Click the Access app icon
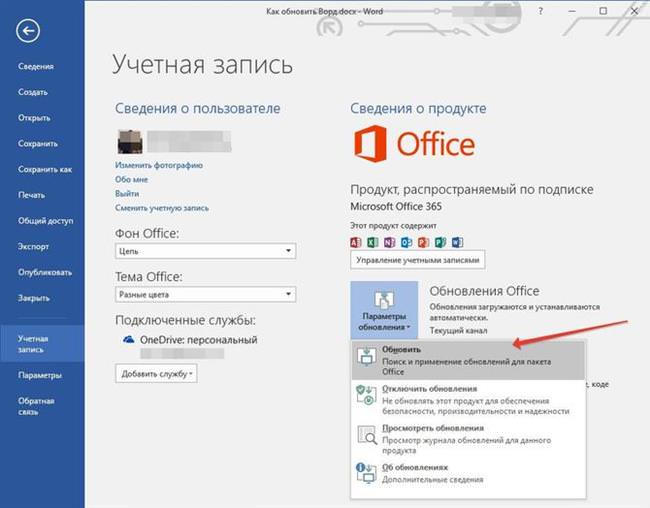This screenshot has width=650, height=508. [356, 242]
